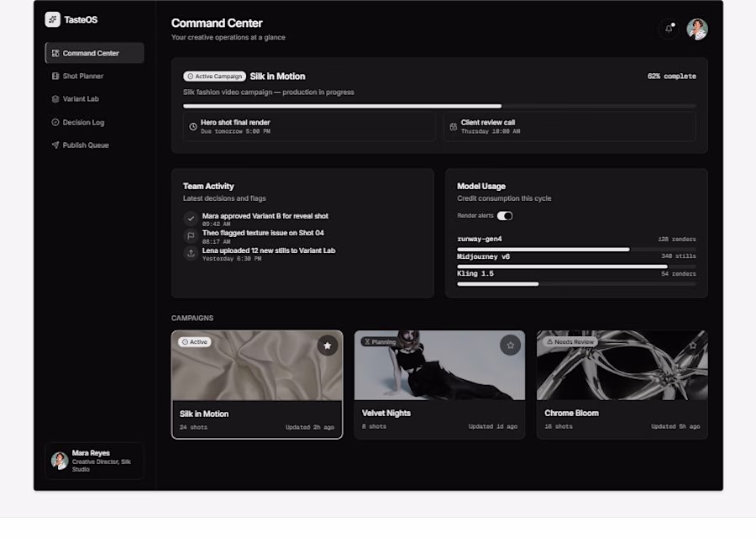
Task: Click the Active badge on Silk in Motion card
Action: [x=195, y=341]
